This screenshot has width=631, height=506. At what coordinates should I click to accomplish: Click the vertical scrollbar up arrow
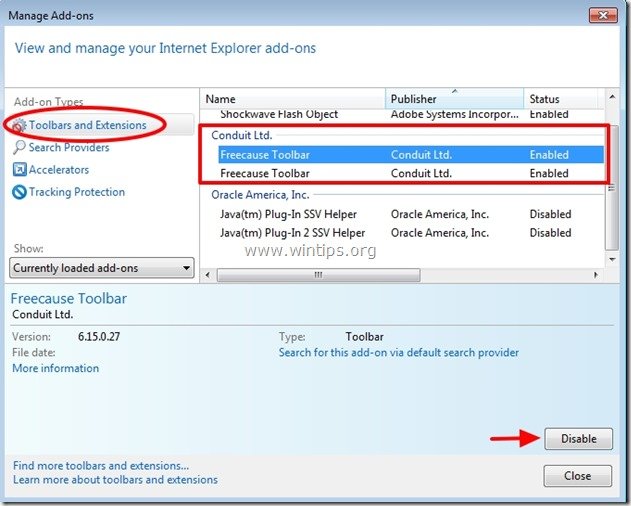pos(612,97)
